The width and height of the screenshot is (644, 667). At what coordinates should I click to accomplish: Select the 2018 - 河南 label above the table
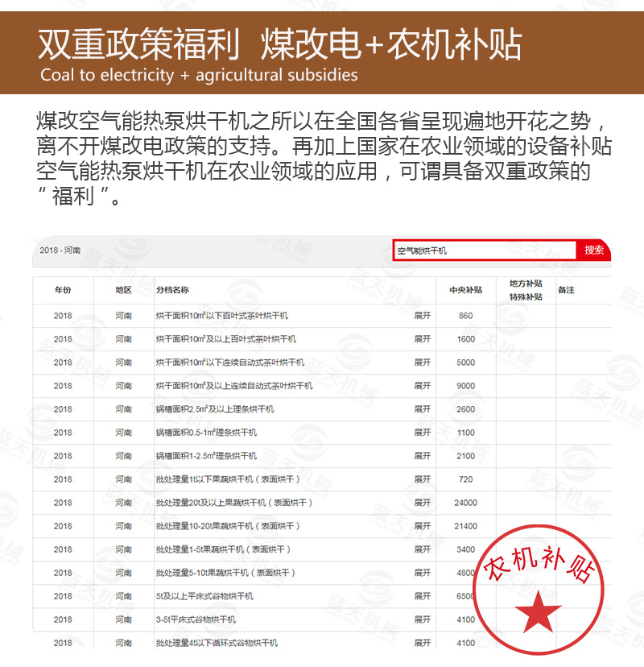(60, 250)
